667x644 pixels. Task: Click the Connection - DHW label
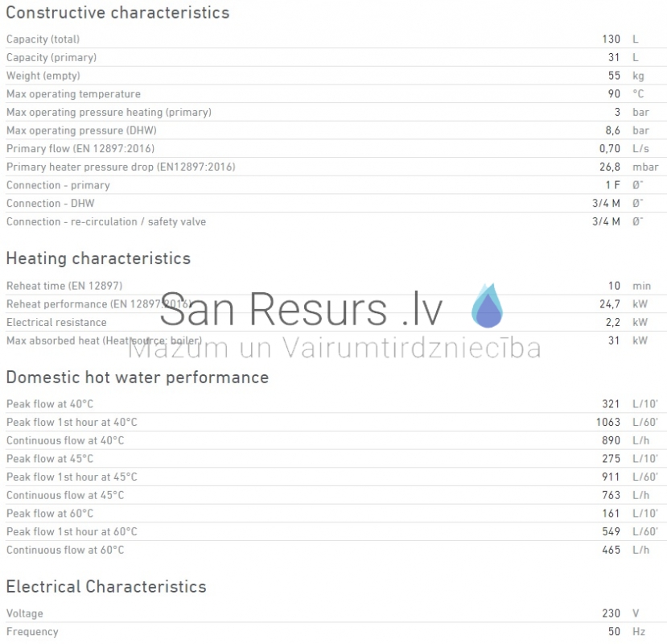tap(50, 204)
